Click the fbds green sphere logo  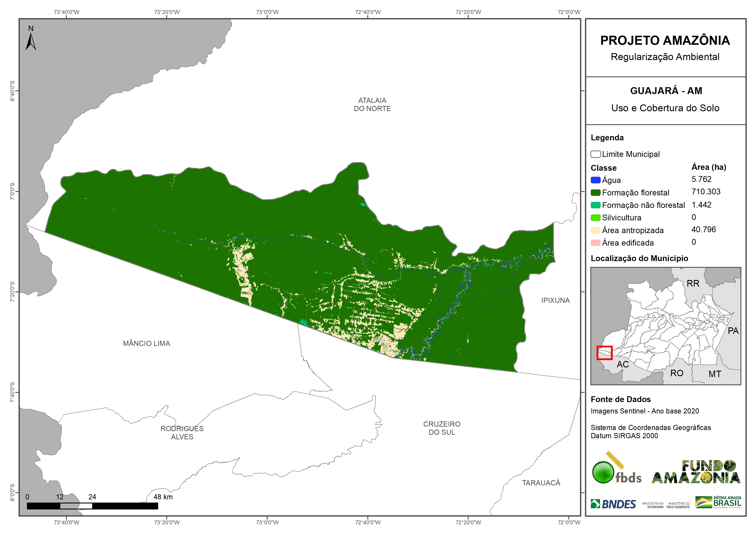603,472
